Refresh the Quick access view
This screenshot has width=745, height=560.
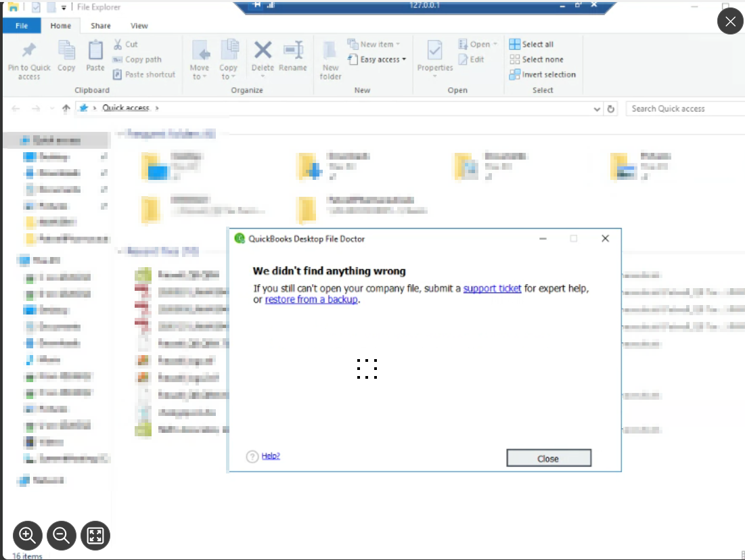point(610,109)
